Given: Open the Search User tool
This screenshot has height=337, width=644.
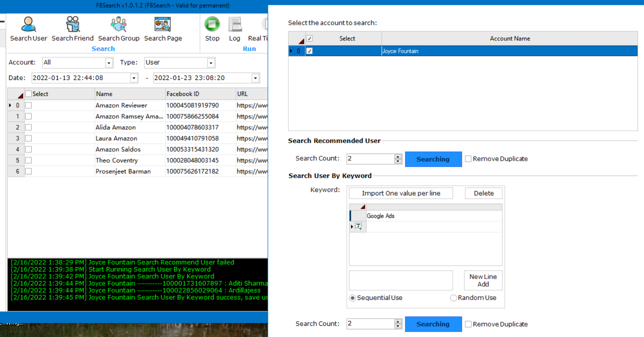Looking at the screenshot, I should tap(28, 29).
